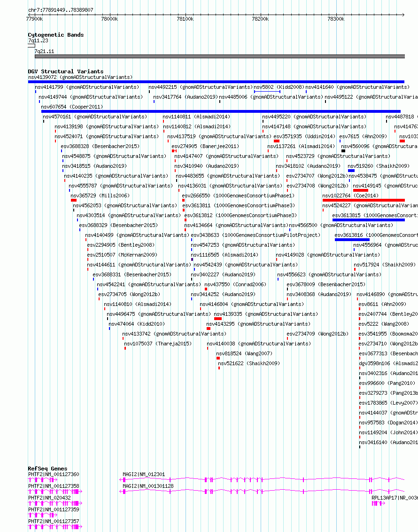The height and width of the screenshot is (532, 418).
Task: Click the red bar under nsv4139335
Action: coord(218,319)
